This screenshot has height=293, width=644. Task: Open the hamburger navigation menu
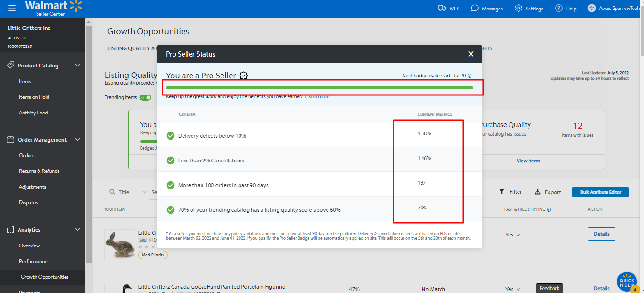(12, 8)
